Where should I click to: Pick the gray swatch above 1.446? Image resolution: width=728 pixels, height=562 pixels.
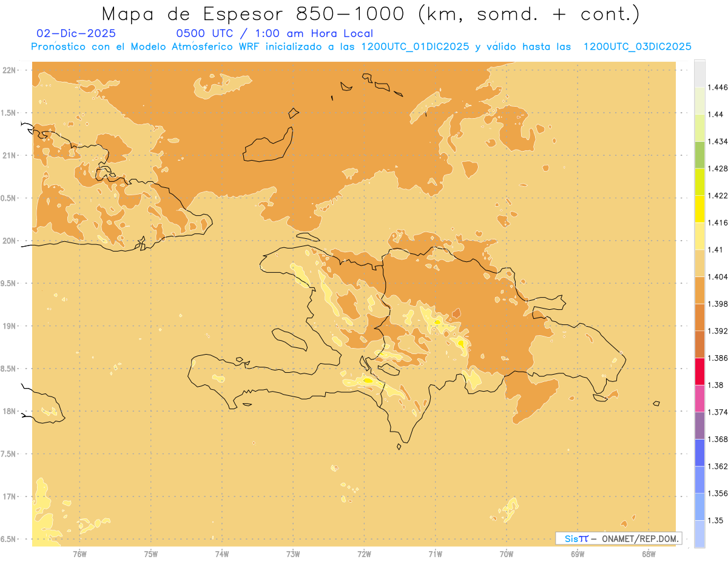tap(699, 73)
